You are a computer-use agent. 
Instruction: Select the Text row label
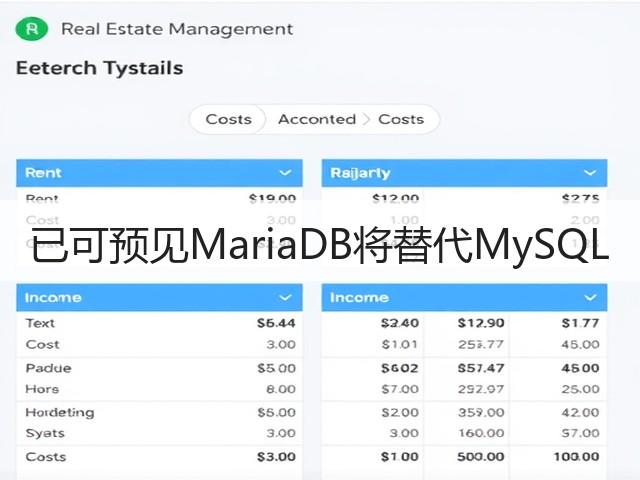40,323
